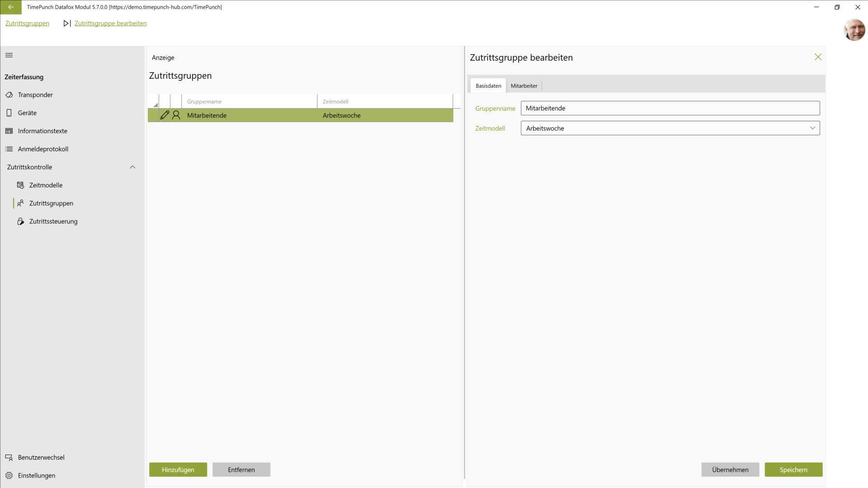This screenshot has width=868, height=488.
Task: Click Hinzufügen button to add group
Action: [x=178, y=469]
